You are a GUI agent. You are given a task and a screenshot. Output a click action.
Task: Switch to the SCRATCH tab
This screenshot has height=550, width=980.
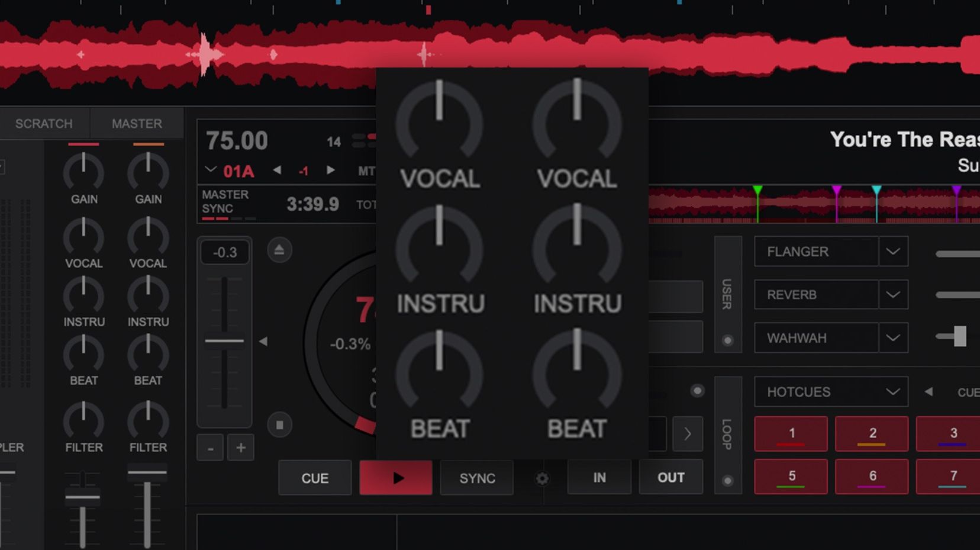click(x=44, y=123)
